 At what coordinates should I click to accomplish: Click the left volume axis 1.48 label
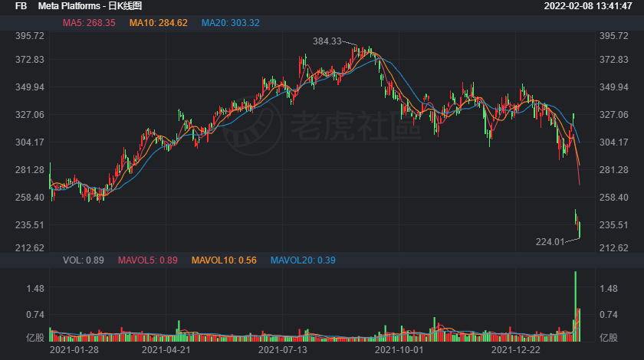(35, 289)
